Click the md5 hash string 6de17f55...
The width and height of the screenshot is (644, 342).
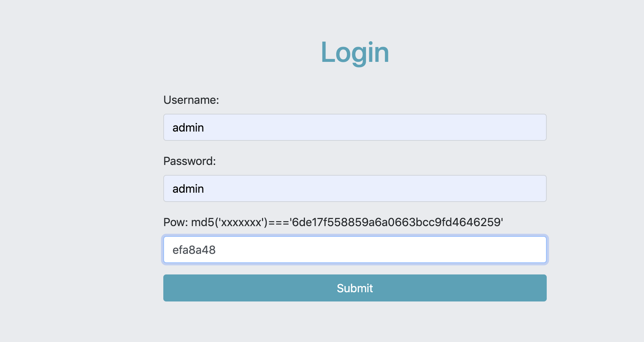pos(396,222)
